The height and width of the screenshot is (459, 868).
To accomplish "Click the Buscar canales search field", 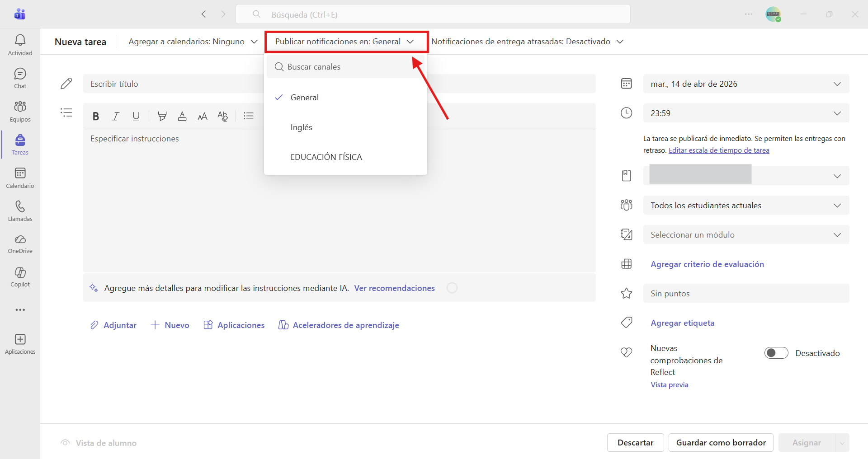I will point(345,67).
